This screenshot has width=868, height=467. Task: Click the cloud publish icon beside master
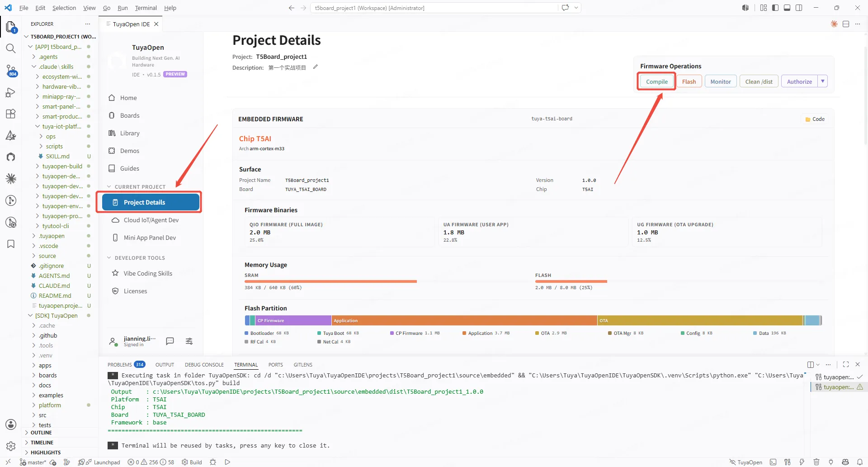(53, 462)
